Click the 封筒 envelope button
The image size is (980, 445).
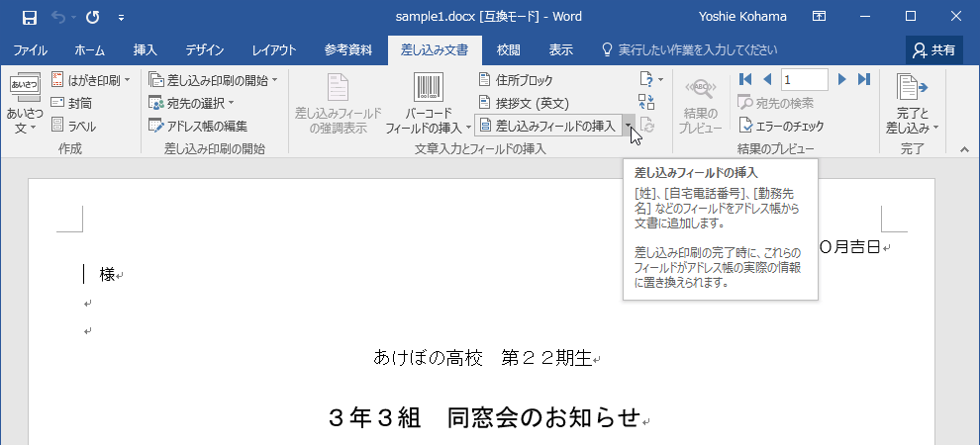point(72,103)
